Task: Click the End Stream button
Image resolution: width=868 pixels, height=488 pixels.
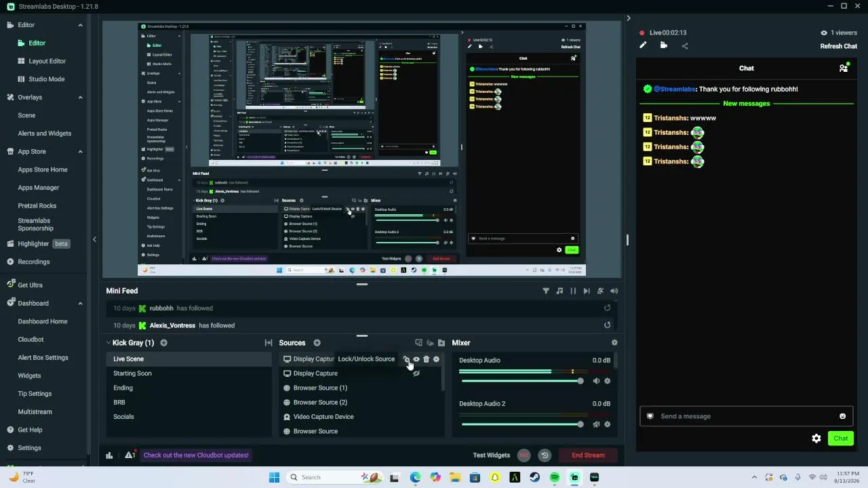Action: pyautogui.click(x=588, y=455)
